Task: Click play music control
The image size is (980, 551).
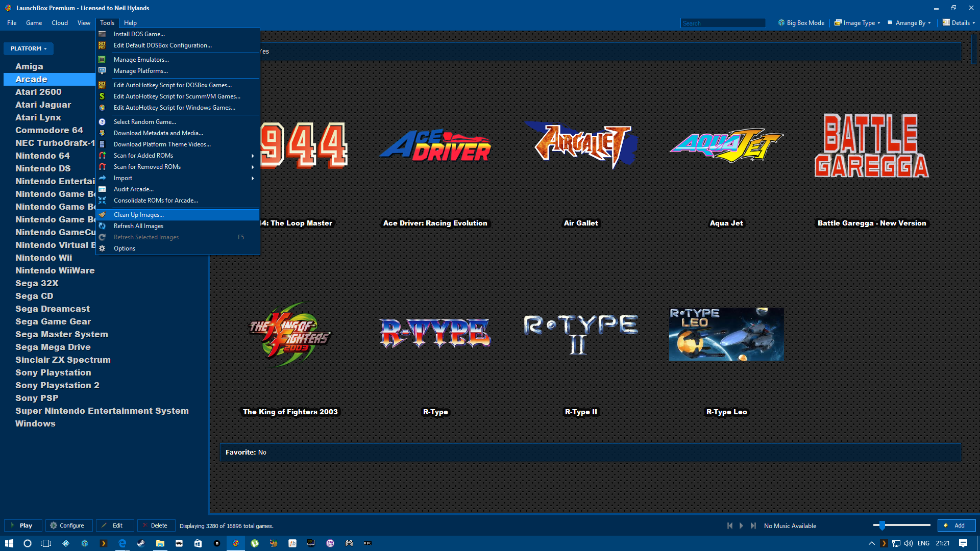Action: click(x=742, y=525)
